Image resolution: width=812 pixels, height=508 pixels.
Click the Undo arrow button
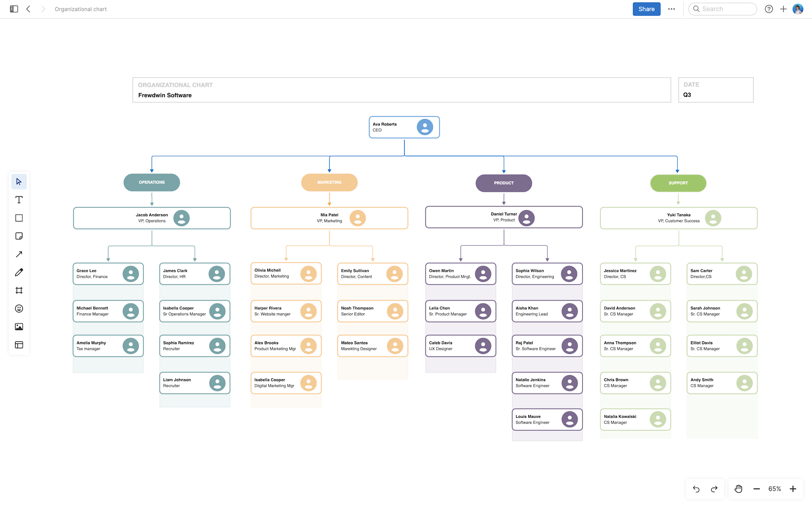click(x=696, y=489)
